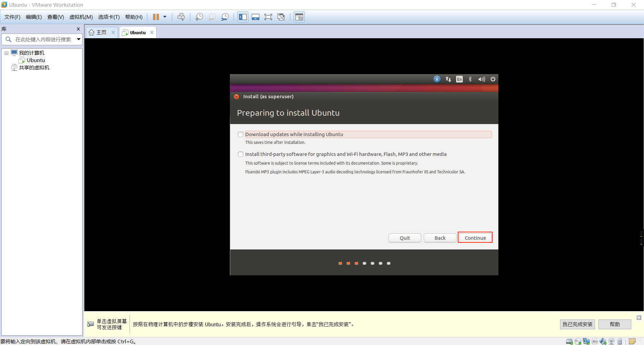The height and width of the screenshot is (345, 644).
Task: Open the snapshot manager toolbar icon
Action: 225,17
